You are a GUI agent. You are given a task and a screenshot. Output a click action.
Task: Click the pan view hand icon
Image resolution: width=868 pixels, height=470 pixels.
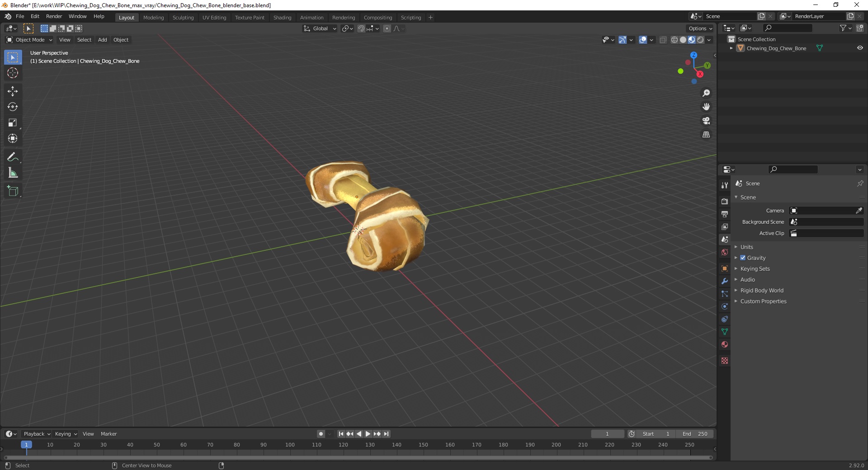(706, 107)
